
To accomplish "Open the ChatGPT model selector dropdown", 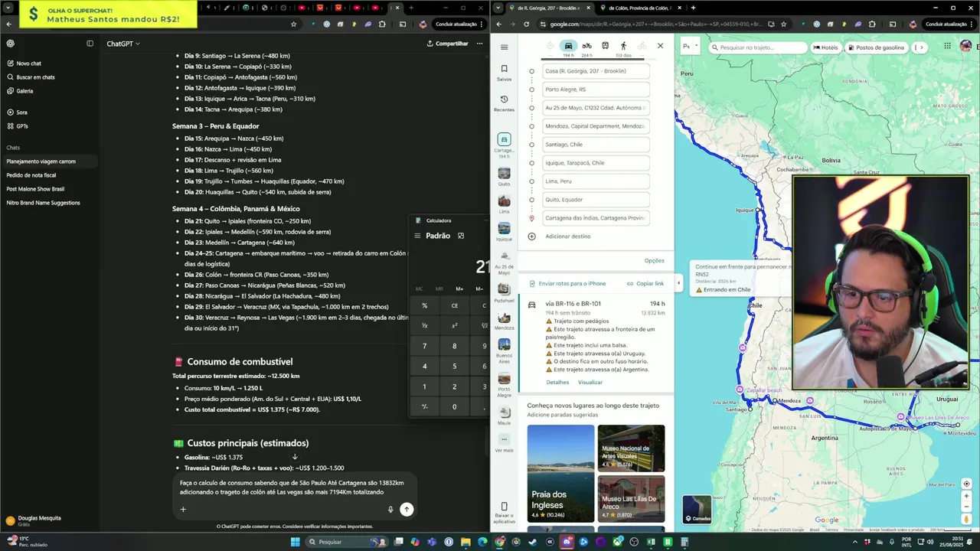I will point(122,44).
